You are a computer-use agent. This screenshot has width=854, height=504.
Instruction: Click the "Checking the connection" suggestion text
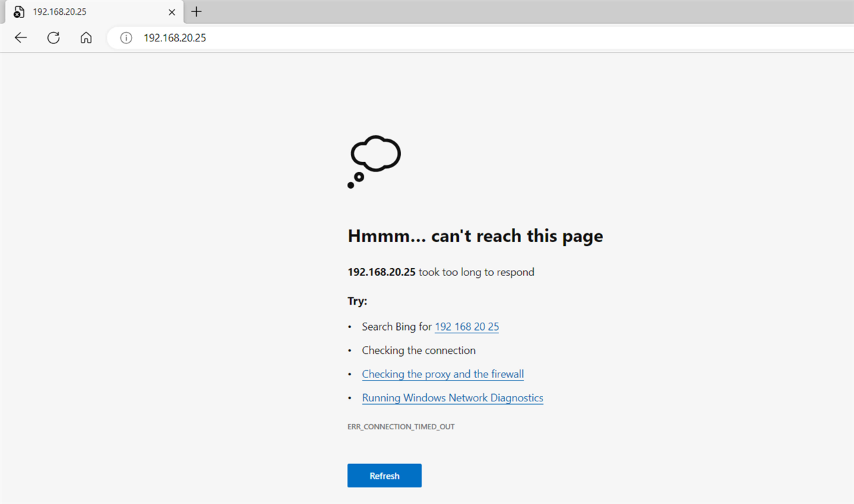click(418, 351)
